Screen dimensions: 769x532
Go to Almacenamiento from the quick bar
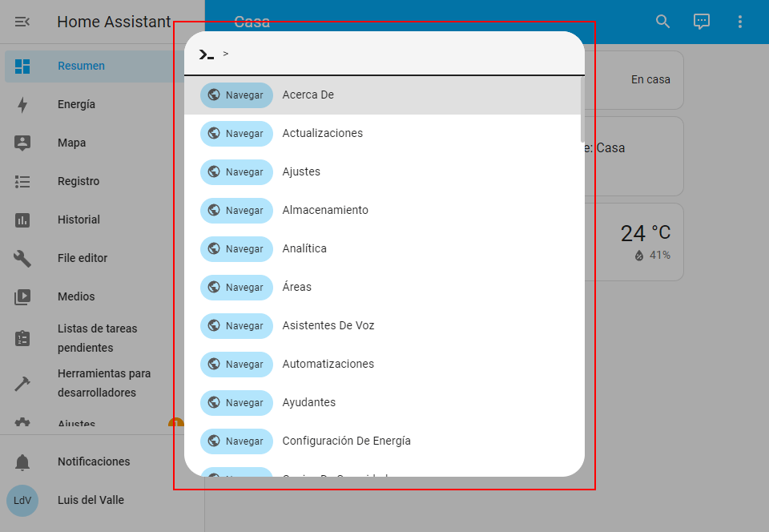[325, 210]
